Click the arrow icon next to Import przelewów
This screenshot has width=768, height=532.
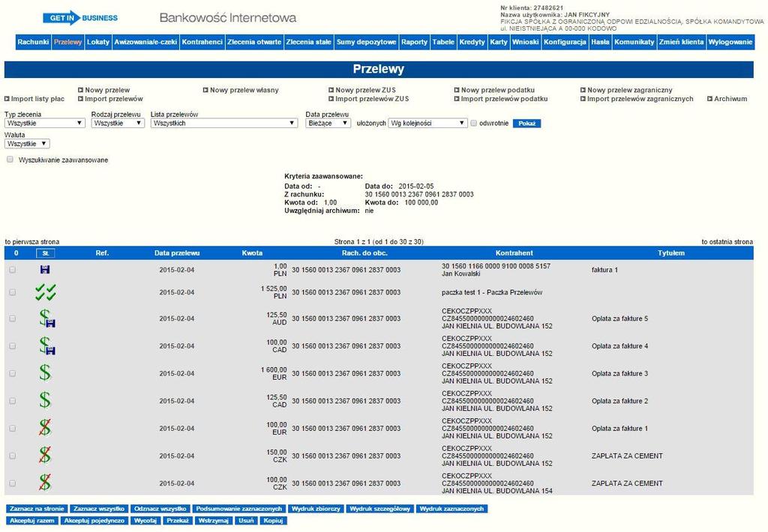[x=81, y=99]
